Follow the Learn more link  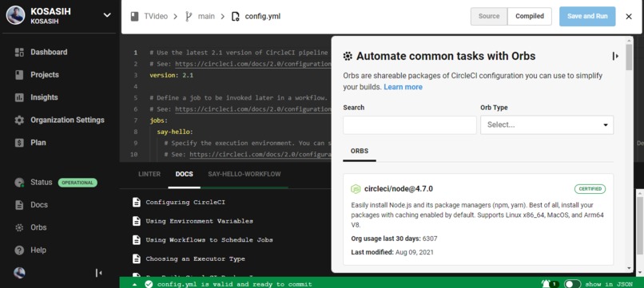(403, 87)
